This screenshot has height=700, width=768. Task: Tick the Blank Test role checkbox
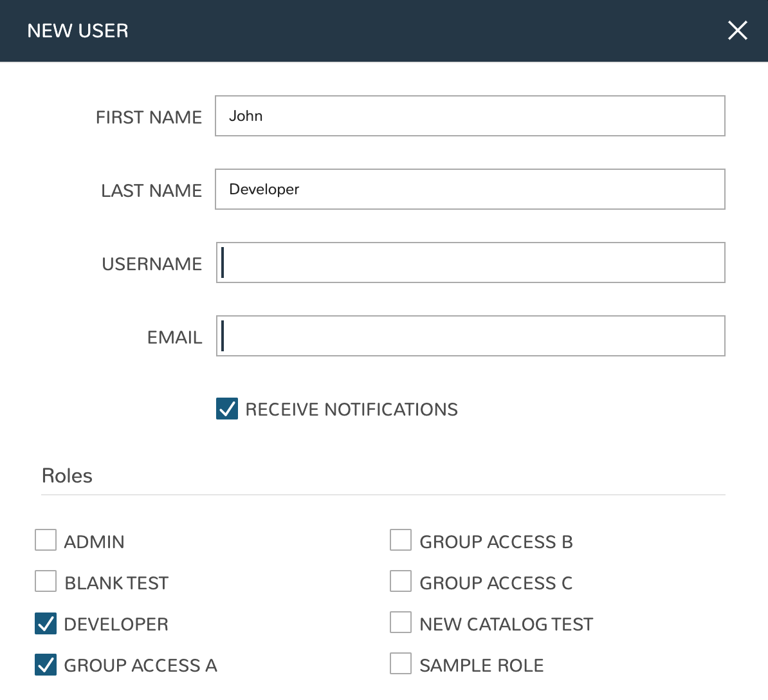[x=46, y=582]
